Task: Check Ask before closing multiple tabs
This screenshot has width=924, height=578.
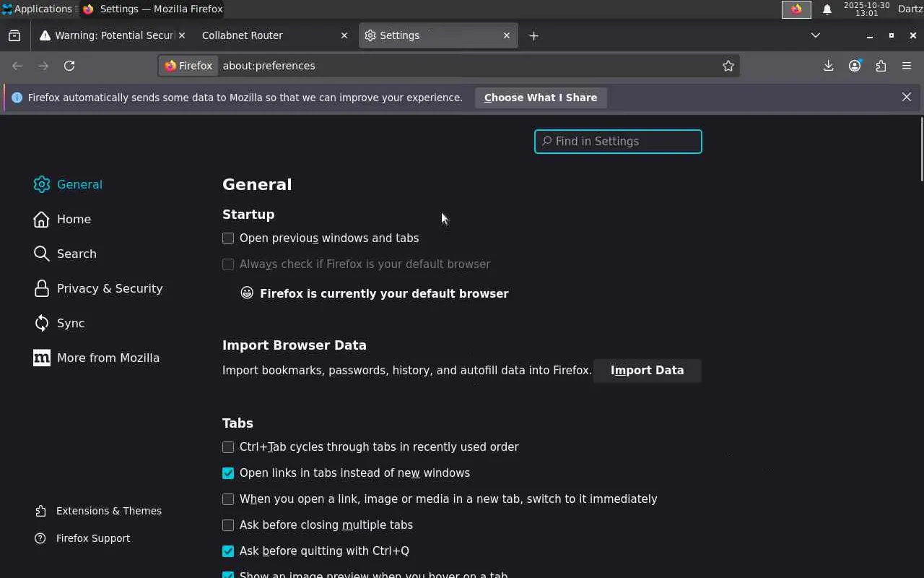Action: click(228, 525)
